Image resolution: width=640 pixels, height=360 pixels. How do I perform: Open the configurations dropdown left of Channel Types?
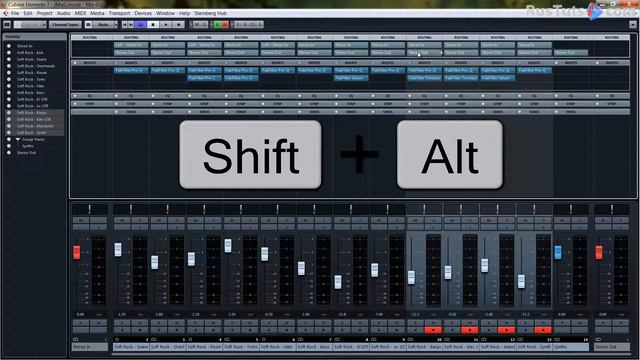30,25
